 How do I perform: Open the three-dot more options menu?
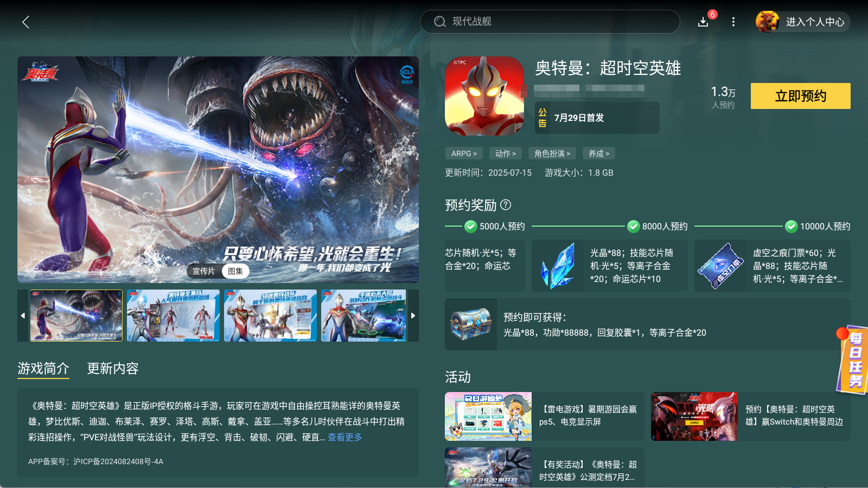coord(733,22)
